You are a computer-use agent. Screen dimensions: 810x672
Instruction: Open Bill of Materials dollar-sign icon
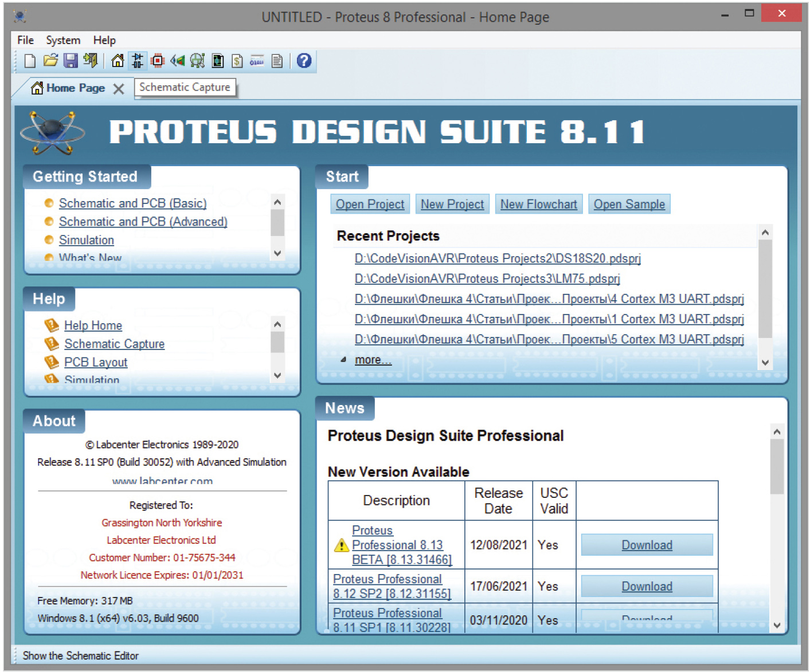237,61
